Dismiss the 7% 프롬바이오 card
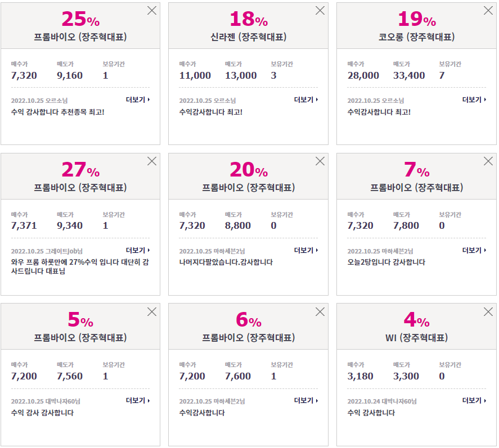This screenshot has height=448, width=499. (488, 161)
